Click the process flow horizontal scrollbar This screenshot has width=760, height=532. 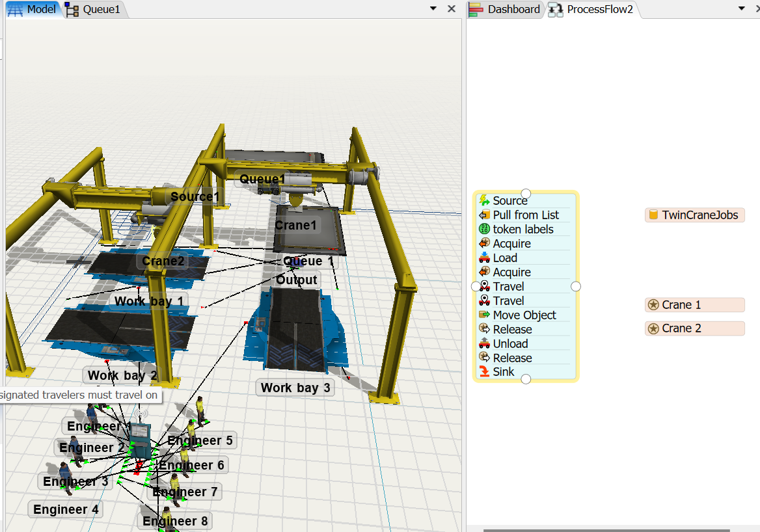coord(605,529)
